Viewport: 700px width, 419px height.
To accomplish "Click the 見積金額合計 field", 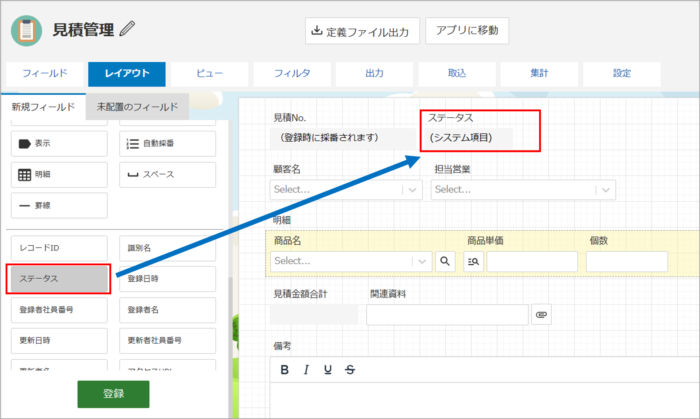I will (x=314, y=315).
